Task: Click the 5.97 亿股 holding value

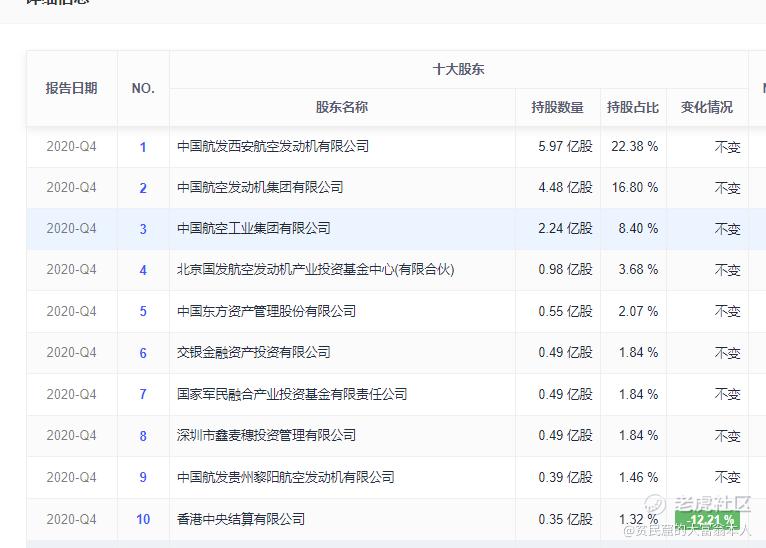Action: tap(565, 147)
